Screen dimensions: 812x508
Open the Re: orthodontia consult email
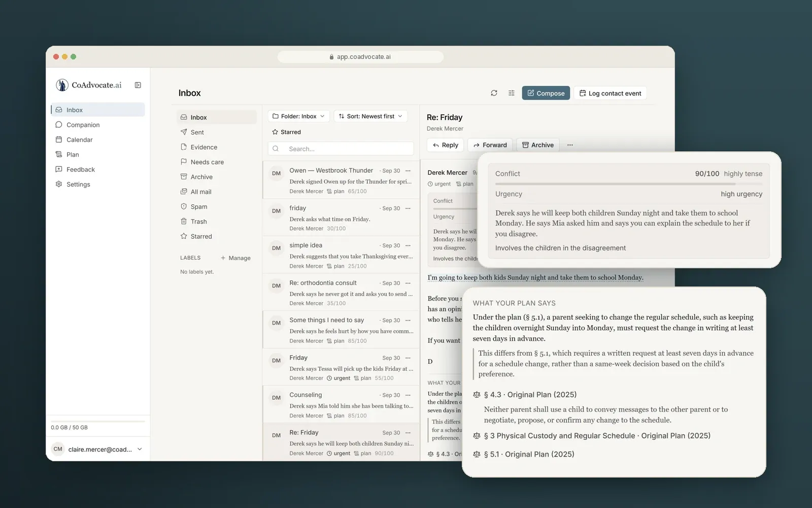pos(341,293)
